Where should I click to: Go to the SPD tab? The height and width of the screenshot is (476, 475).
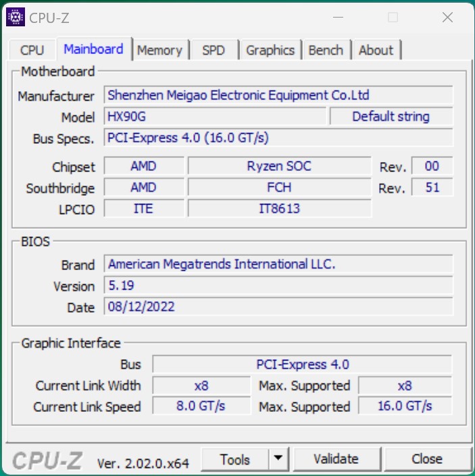[x=214, y=50]
